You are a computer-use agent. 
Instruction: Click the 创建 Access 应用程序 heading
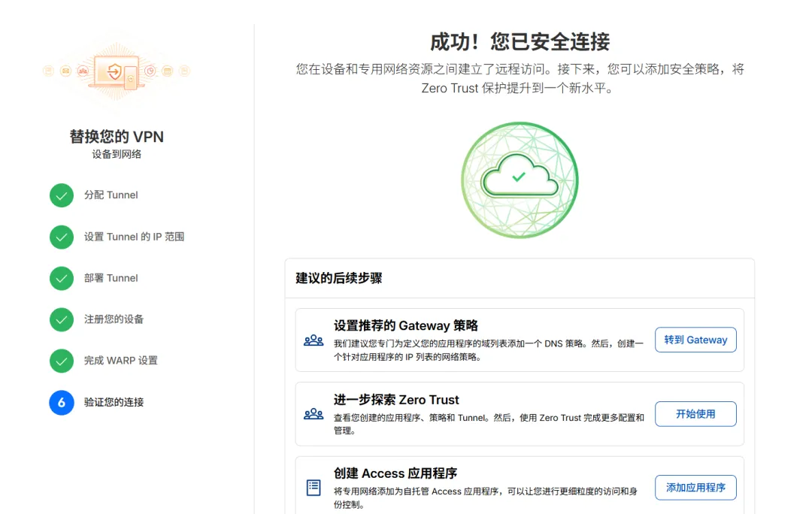click(x=395, y=473)
